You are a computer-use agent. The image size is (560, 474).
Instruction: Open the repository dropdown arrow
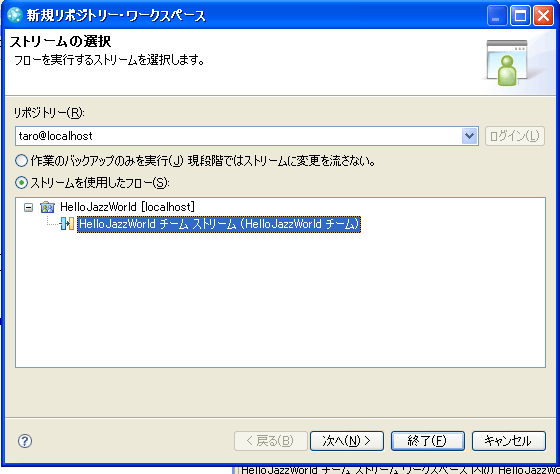(x=470, y=136)
